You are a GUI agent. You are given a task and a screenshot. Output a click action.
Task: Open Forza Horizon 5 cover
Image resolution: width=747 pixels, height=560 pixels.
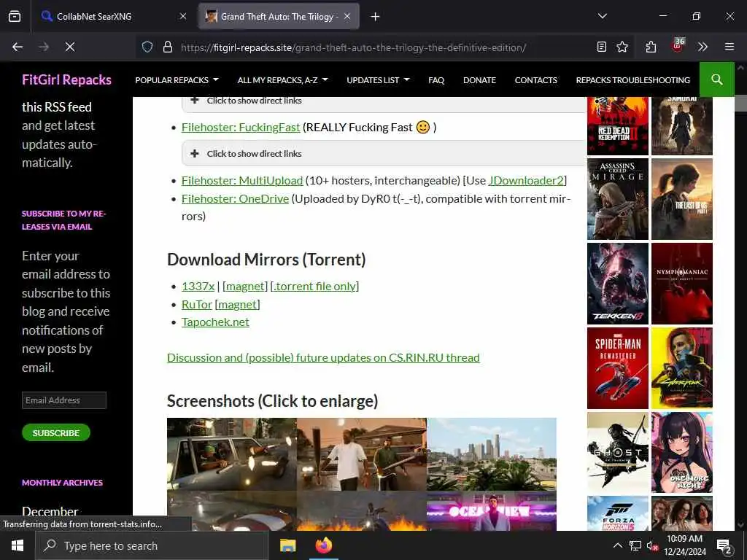click(617, 513)
